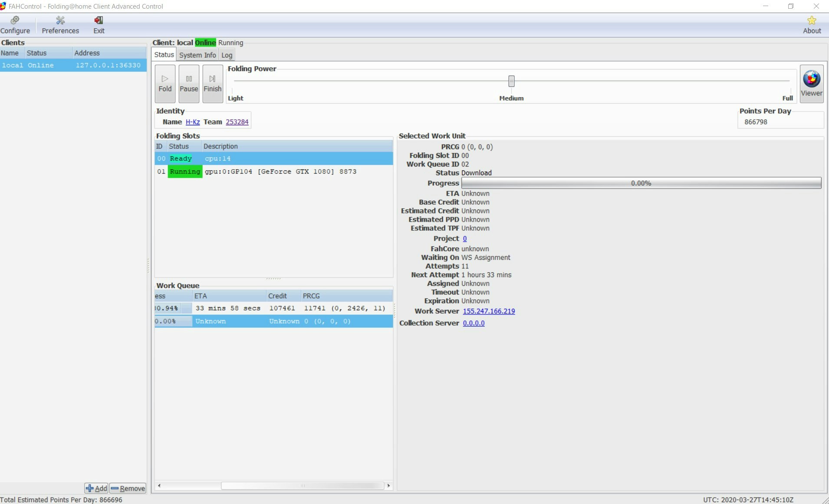Sort clients by Address column header
This screenshot has height=504, width=829.
[x=109, y=53]
